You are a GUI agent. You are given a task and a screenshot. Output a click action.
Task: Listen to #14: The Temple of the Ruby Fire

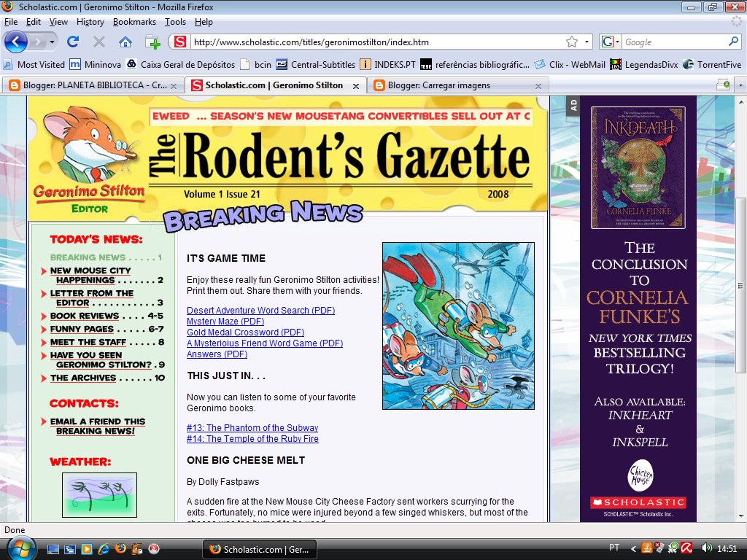coord(252,438)
